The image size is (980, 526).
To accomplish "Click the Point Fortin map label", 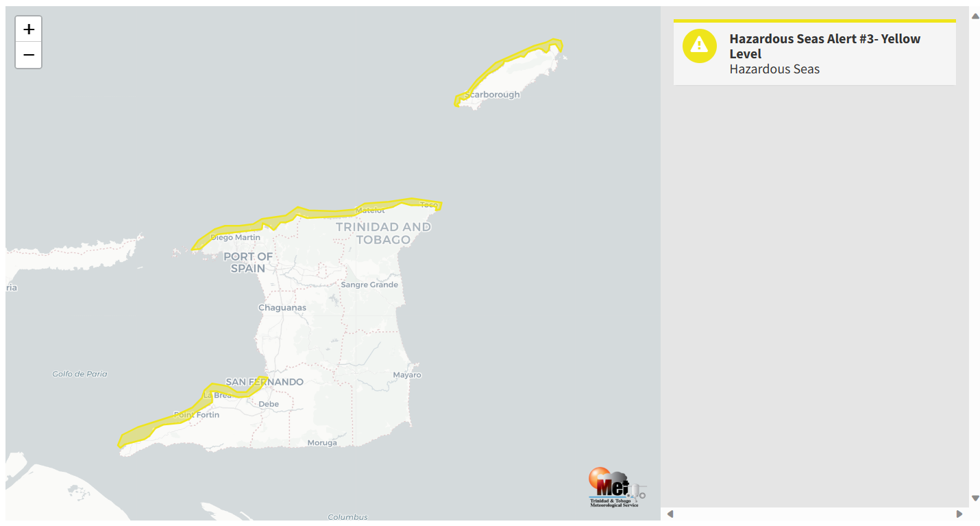I will [196, 414].
